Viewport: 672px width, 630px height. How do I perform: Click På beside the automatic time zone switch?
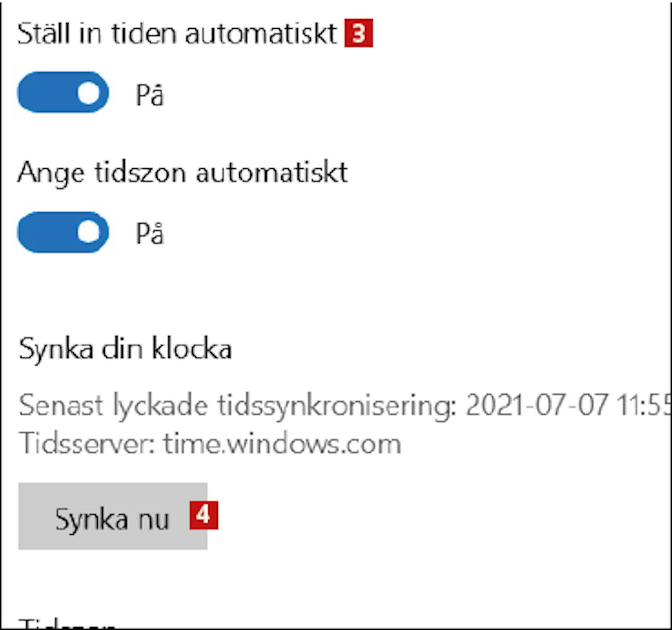pyautogui.click(x=150, y=234)
